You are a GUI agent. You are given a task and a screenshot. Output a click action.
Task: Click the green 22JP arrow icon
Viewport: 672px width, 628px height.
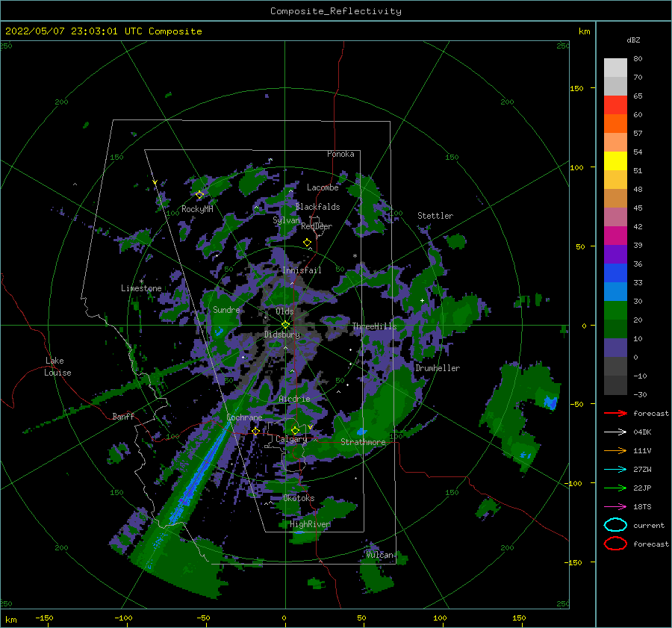pyautogui.click(x=615, y=488)
